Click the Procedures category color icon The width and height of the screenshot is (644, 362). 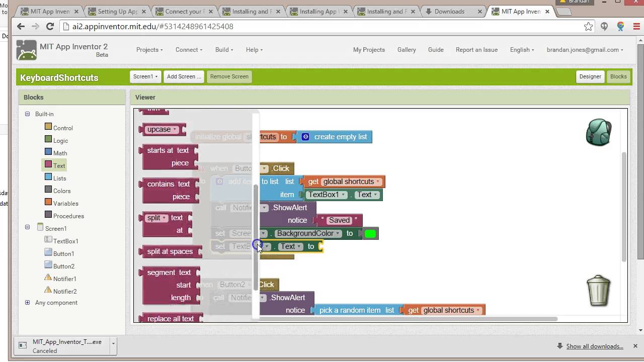tap(48, 215)
